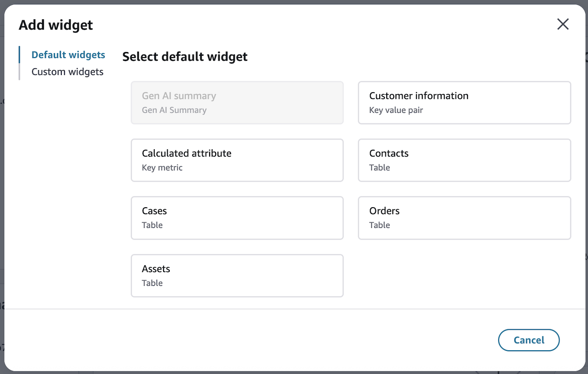Click the Gen AI Summary subtitle text

click(x=174, y=110)
